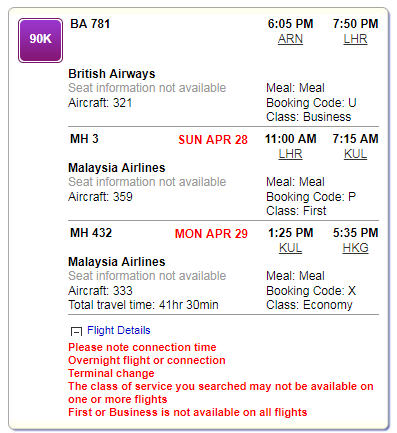Screen dimensions: 397x433
Task: Collapse the Flight Details section
Action: [76, 331]
